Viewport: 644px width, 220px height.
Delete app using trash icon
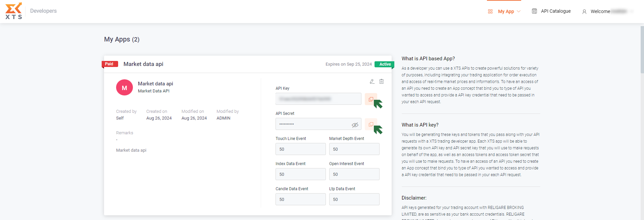point(382,81)
